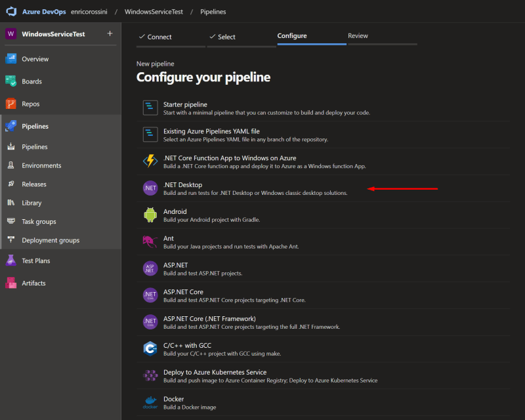This screenshot has width=525, height=420.
Task: Click the C/C++ with GCC icon
Action: coord(150,348)
